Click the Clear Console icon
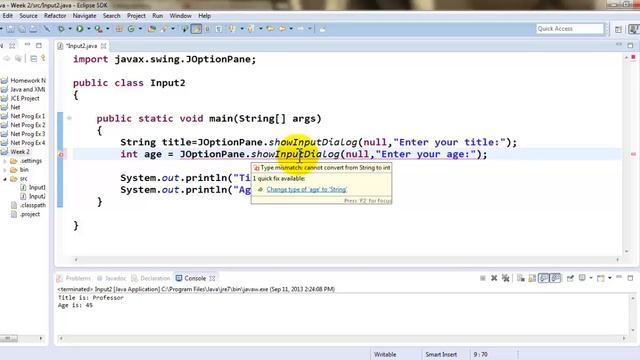 (x=520, y=278)
